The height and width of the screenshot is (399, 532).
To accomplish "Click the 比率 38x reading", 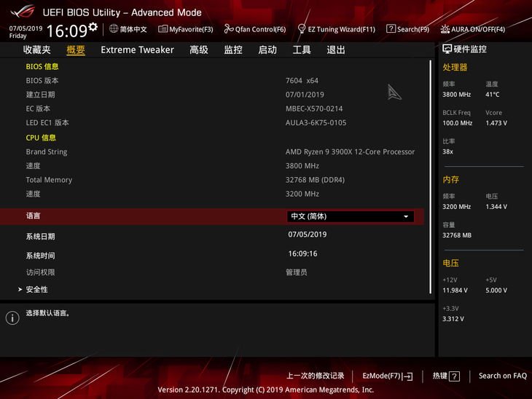I will pos(448,151).
